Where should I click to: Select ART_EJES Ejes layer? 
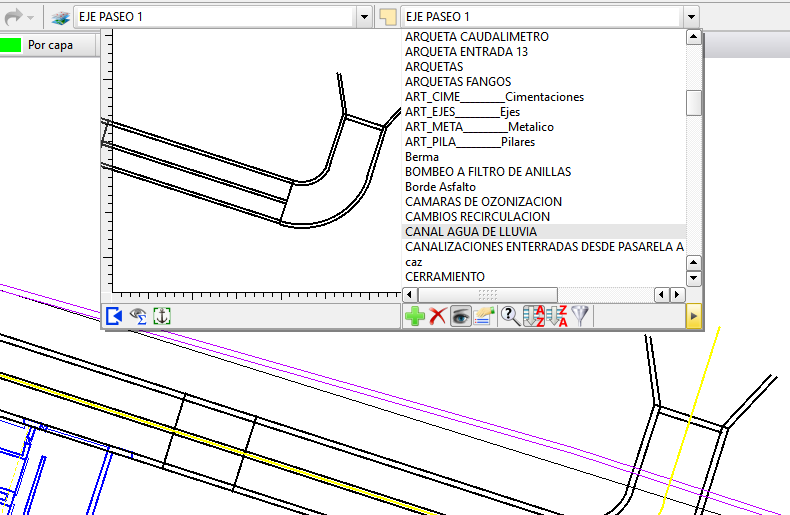click(544, 112)
